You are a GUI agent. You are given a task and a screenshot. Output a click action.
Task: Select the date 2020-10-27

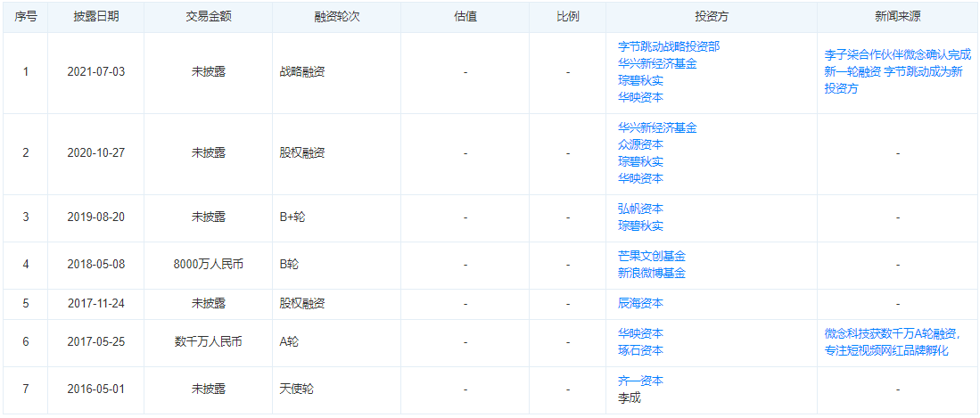95,153
